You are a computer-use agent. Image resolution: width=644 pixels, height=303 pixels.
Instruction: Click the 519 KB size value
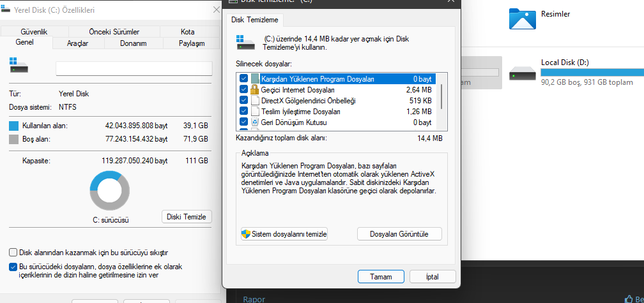[420, 100]
